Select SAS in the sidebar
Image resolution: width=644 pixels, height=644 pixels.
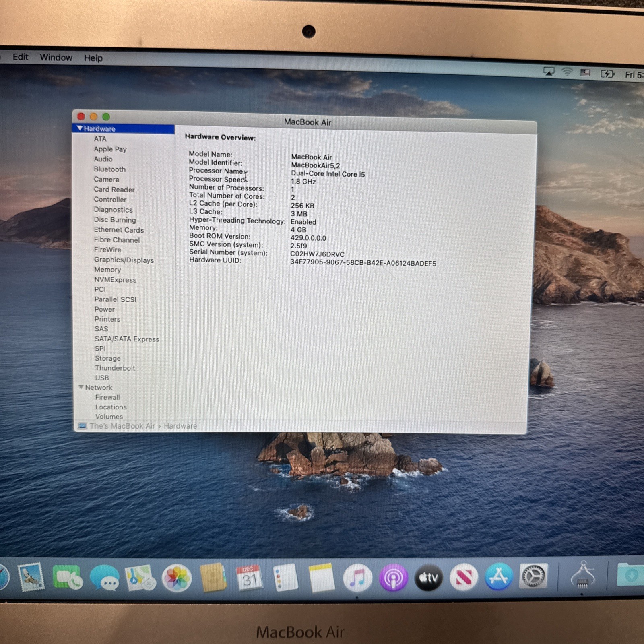(x=101, y=329)
